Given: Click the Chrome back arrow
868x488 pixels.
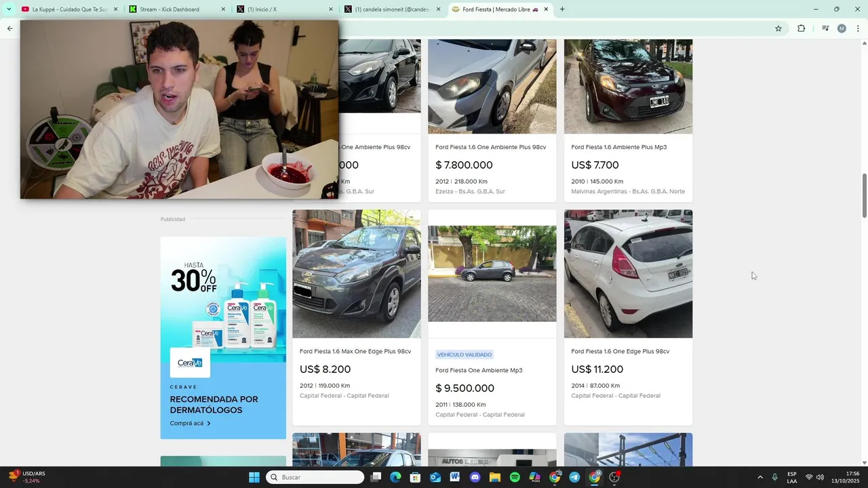Looking at the screenshot, I should point(9,28).
